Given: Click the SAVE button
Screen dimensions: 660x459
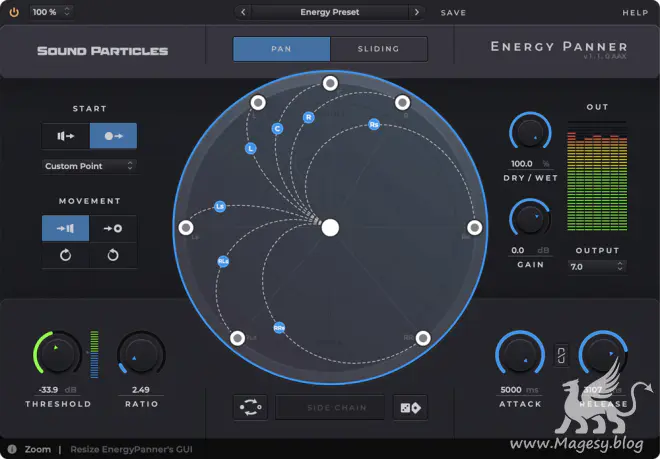Looking at the screenshot, I should coord(453,13).
